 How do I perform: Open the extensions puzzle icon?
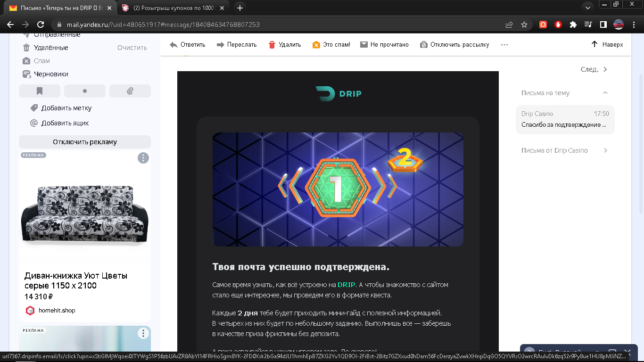tap(573, 25)
